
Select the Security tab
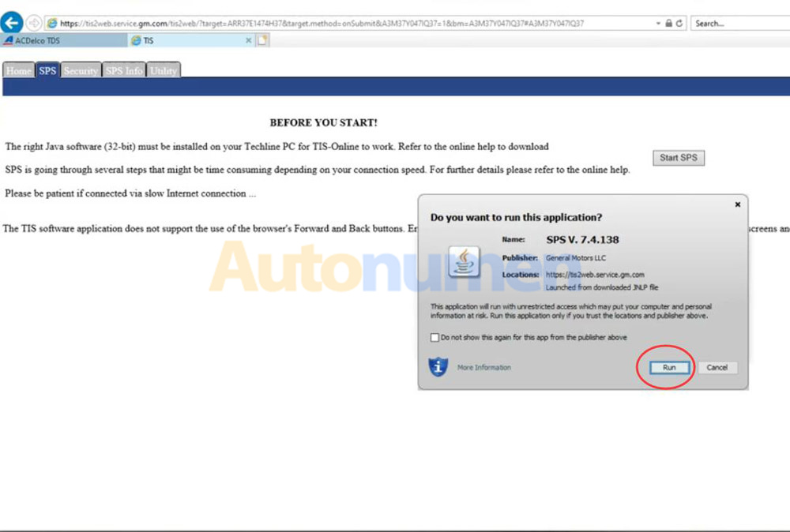coord(81,70)
